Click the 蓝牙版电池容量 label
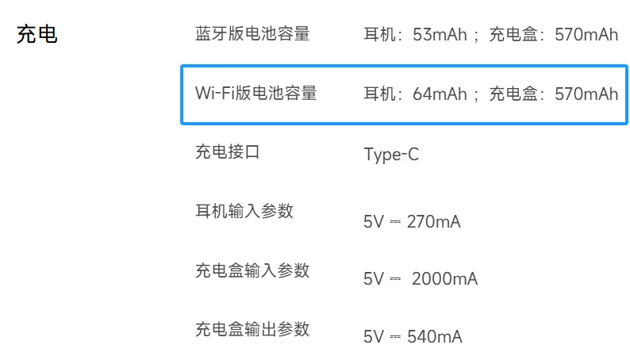The width and height of the screenshot is (630, 364). point(252,34)
